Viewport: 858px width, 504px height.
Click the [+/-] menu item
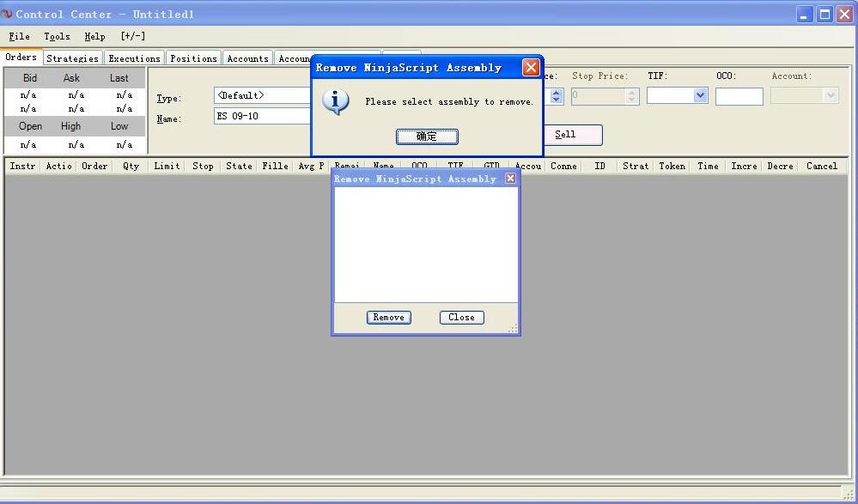click(x=133, y=36)
